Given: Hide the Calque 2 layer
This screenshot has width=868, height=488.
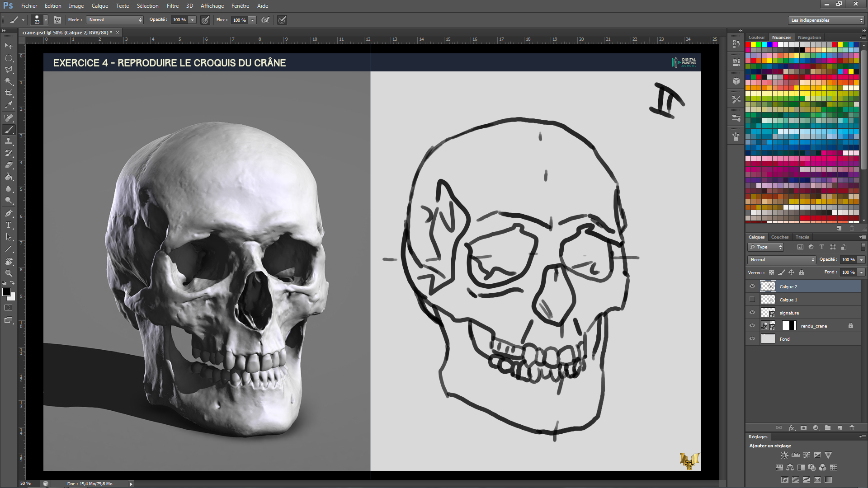Looking at the screenshot, I should tap(752, 286).
